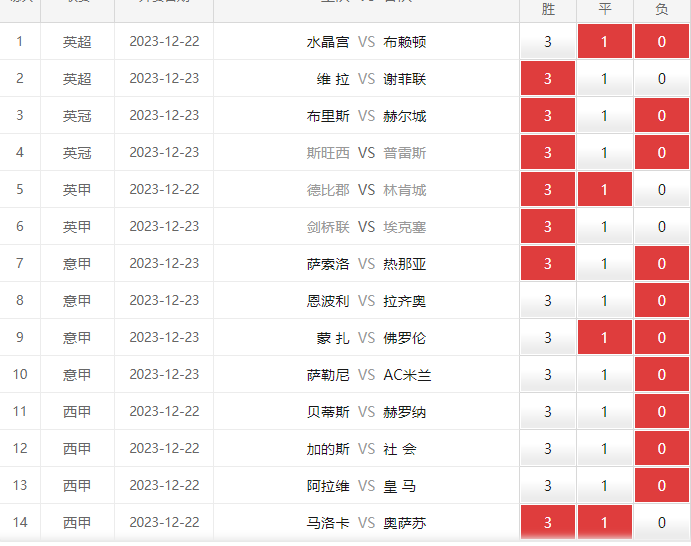Click the greyed team name 斯旺西
The width and height of the screenshot is (691, 546).
click(328, 153)
